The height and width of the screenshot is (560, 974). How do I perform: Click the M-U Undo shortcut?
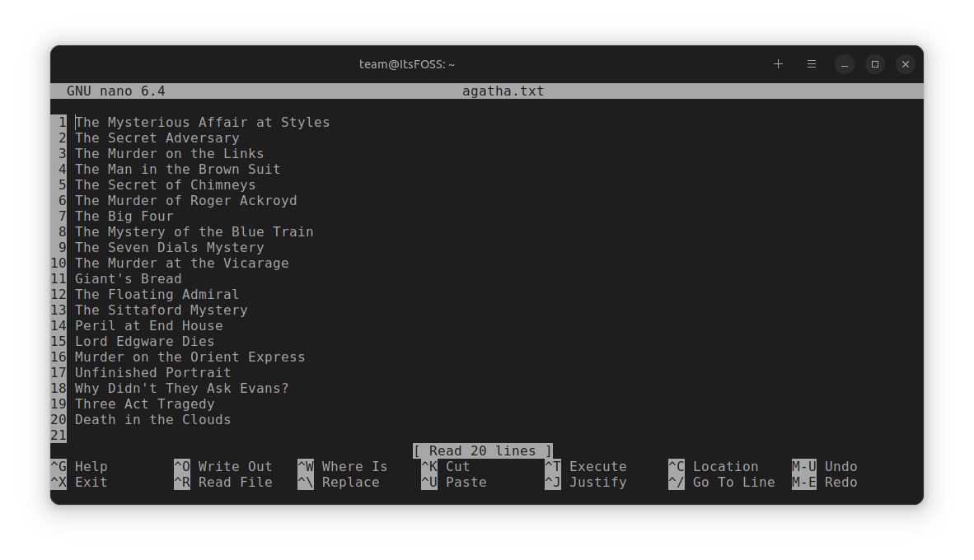click(x=824, y=466)
